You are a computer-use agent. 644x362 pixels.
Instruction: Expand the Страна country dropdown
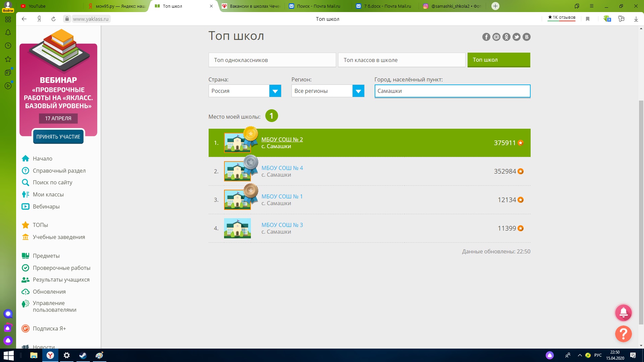pos(275,91)
